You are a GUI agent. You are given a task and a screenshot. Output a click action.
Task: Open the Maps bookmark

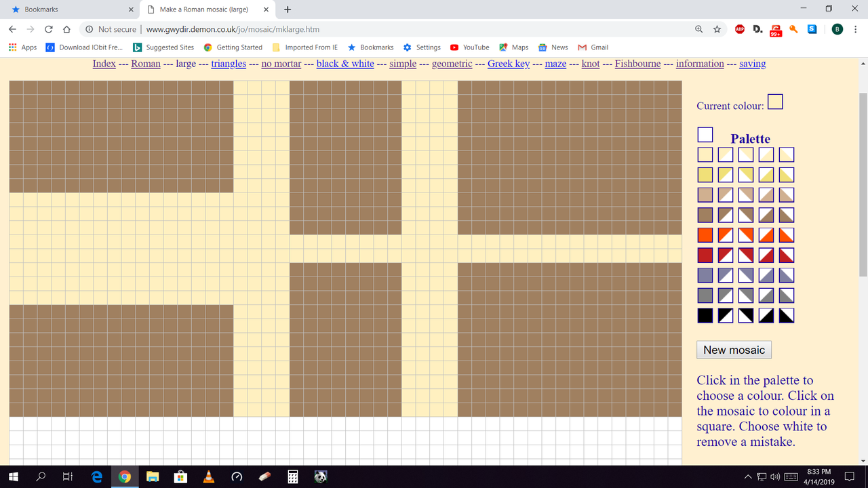[x=513, y=47]
